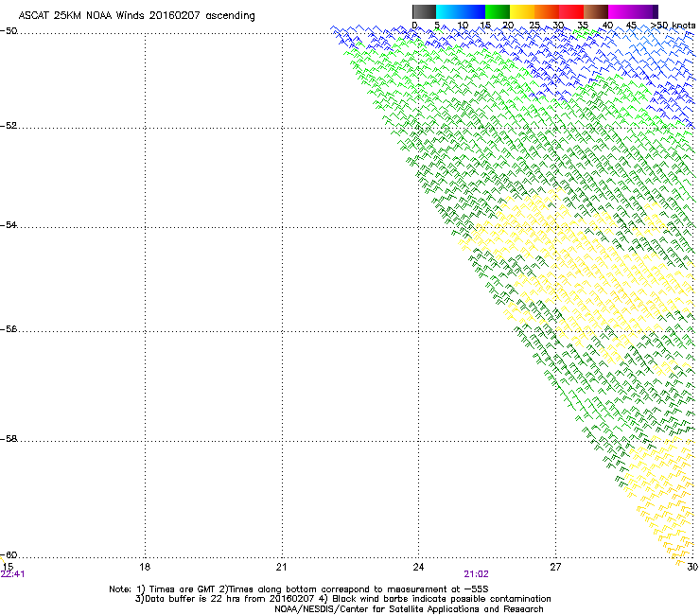This screenshot has height=615, width=700.
Task: Click the brown 35-40 knots color bar segment
Action: click(596, 11)
